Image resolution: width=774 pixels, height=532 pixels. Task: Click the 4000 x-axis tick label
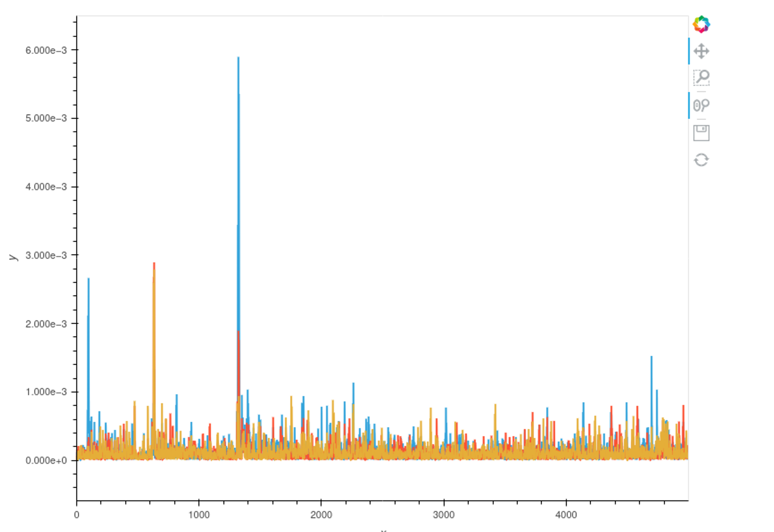click(x=566, y=515)
